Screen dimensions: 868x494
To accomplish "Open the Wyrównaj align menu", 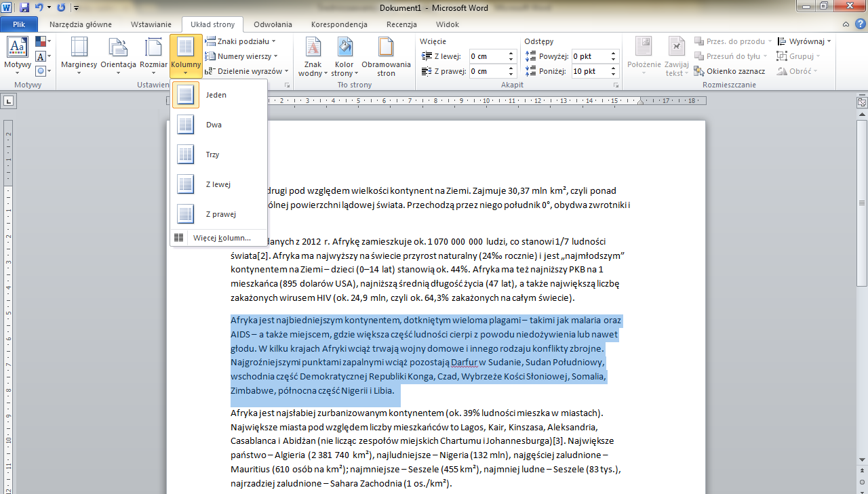I will click(x=804, y=41).
